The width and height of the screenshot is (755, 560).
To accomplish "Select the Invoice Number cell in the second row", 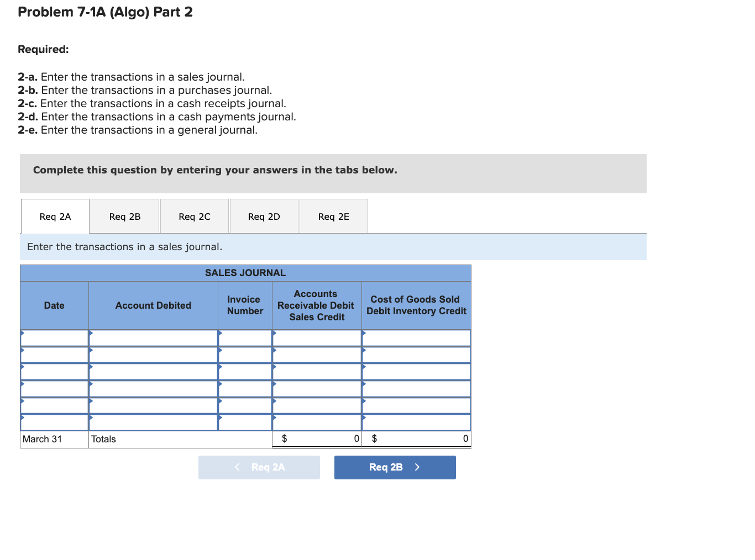I will (x=245, y=355).
